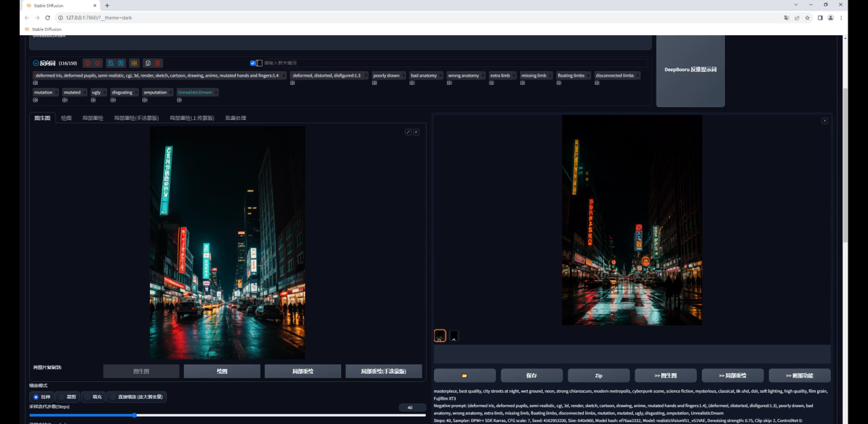Viewport: 868px width, 424px height.
Task: Remove the 'missing limb' tag
Action: [550, 75]
